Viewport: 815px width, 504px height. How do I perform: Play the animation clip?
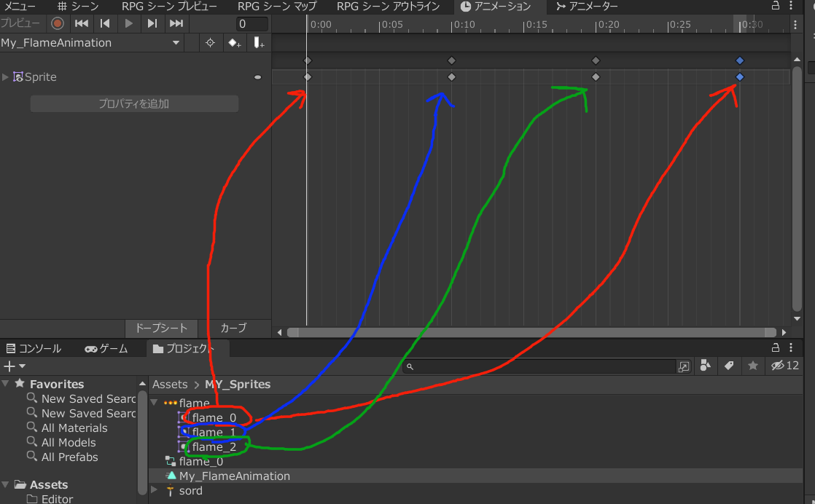tap(129, 23)
